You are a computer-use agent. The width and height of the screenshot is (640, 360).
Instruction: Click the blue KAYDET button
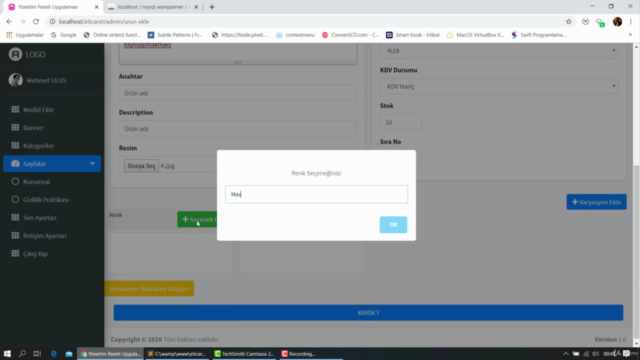tap(368, 313)
